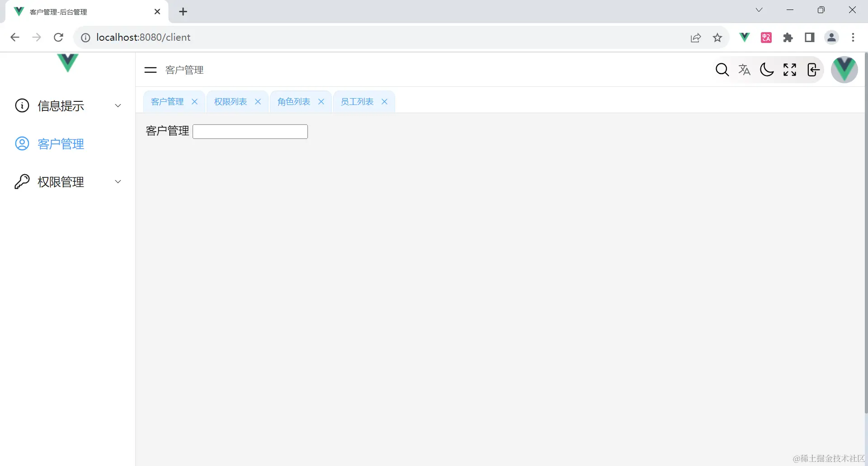The width and height of the screenshot is (868, 466).
Task: Expand the 权限管理 submenu chevron
Action: click(118, 181)
